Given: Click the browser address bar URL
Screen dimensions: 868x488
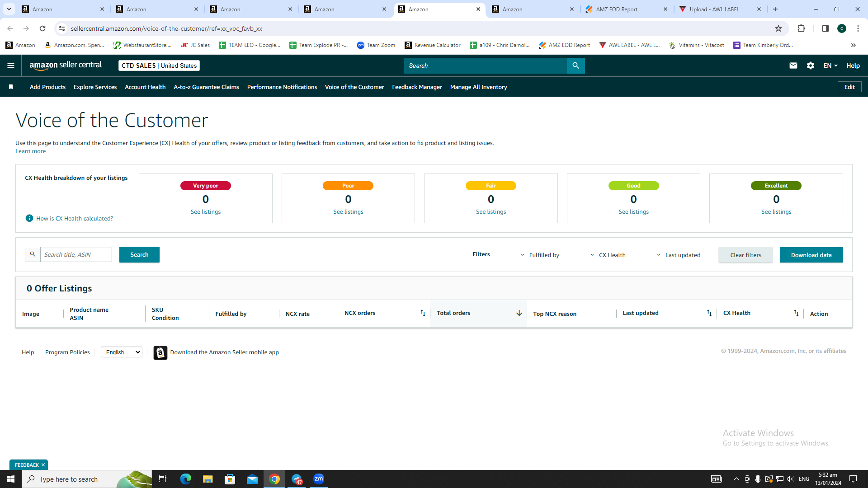Looking at the screenshot, I should click(166, 28).
